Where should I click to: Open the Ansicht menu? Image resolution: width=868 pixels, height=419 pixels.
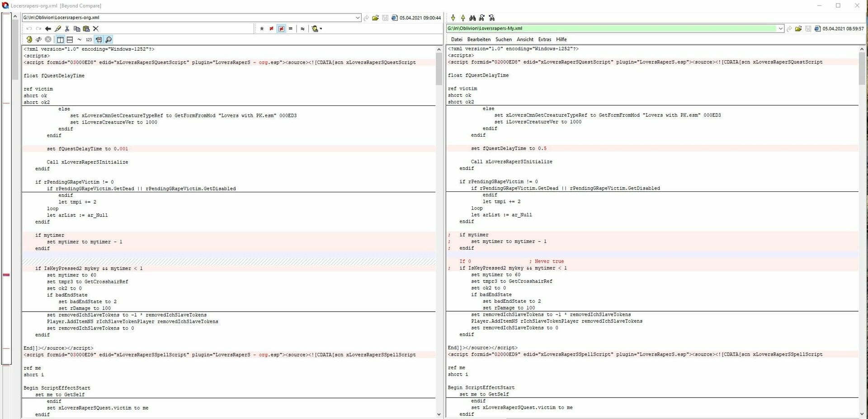525,39
